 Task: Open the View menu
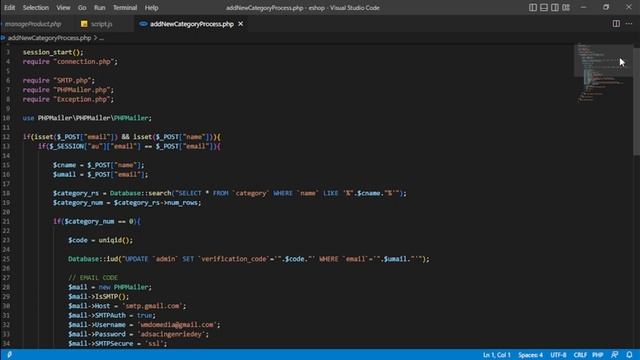pos(63,8)
